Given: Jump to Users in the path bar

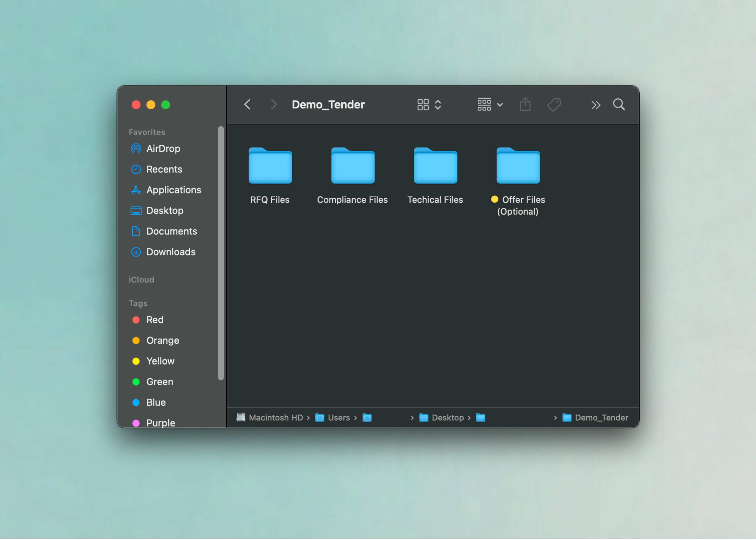Looking at the screenshot, I should (x=338, y=418).
